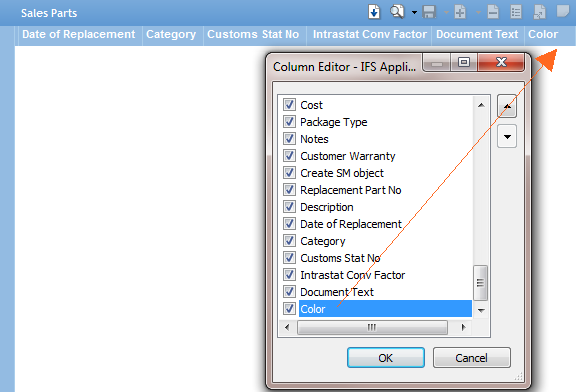This screenshot has width=576, height=392.
Task: Select the Create SM object list entry
Action: 342,173
